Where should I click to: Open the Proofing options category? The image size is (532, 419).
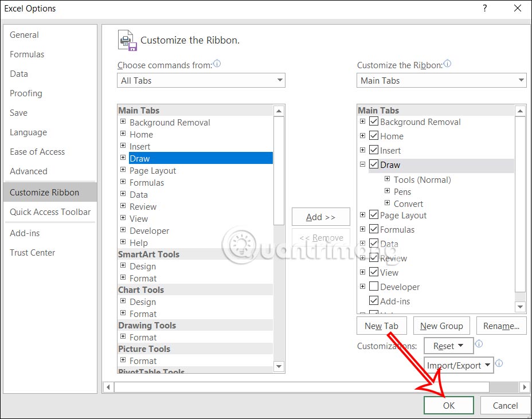50,93
